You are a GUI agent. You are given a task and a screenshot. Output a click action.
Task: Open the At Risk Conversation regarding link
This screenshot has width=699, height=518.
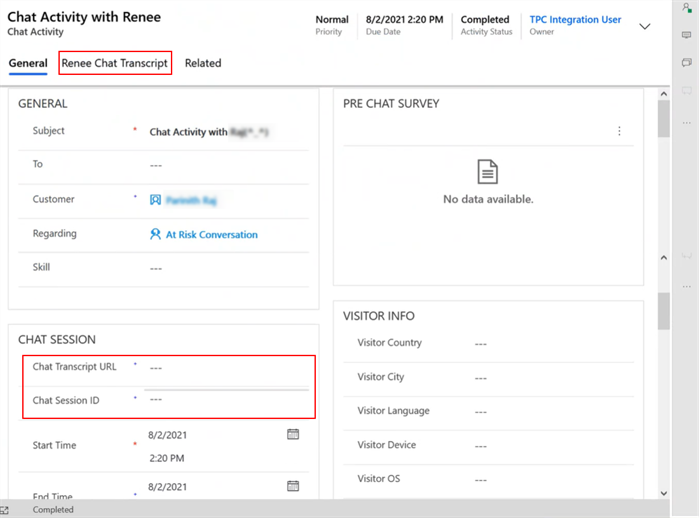pyautogui.click(x=211, y=235)
